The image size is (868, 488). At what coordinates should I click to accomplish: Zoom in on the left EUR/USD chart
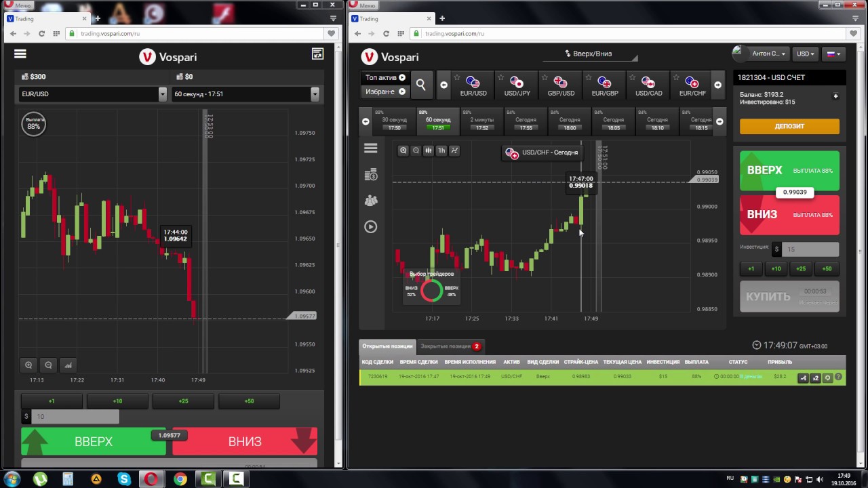click(x=28, y=365)
